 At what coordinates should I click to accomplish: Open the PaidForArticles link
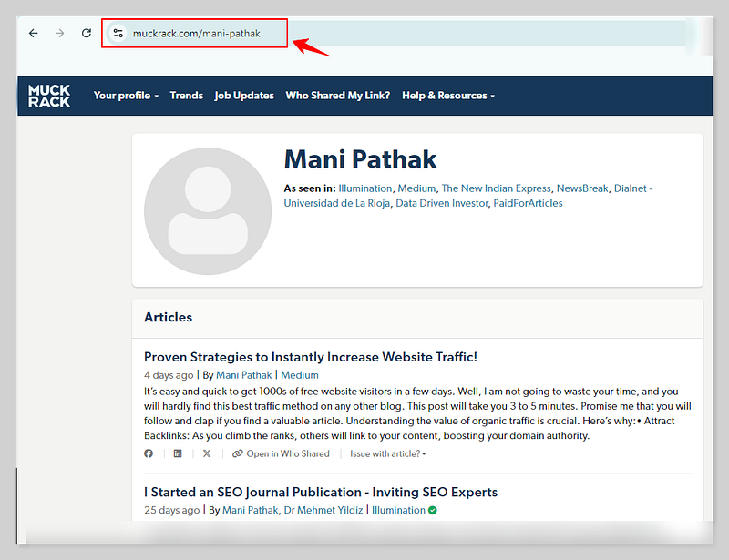click(528, 203)
